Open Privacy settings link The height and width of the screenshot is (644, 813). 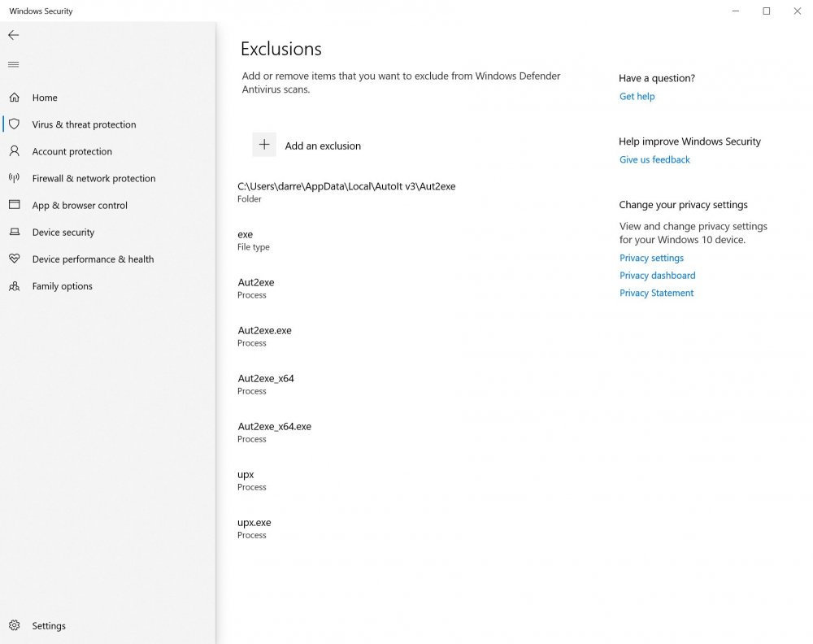[651, 258]
